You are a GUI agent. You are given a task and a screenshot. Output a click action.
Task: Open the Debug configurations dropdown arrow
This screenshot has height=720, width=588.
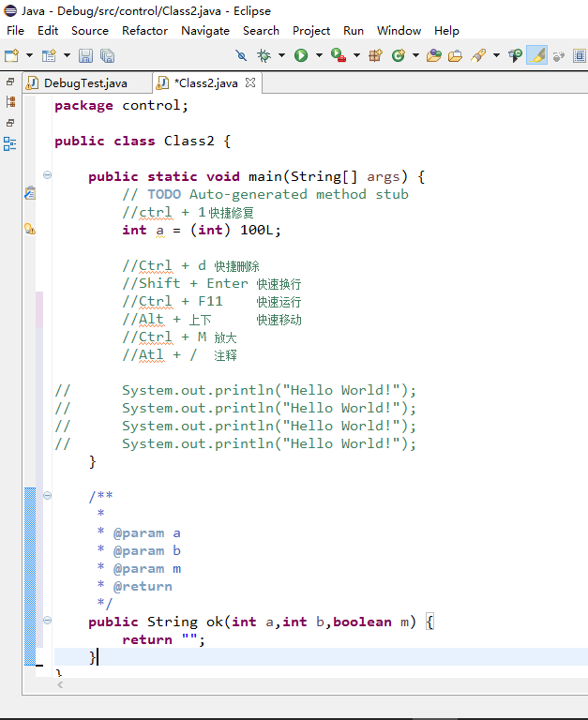tap(281, 55)
